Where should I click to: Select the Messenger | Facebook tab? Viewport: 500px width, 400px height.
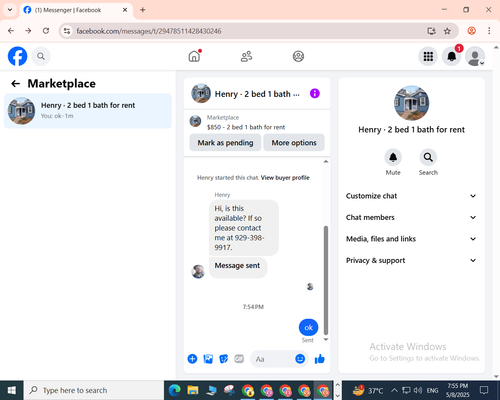click(x=76, y=10)
